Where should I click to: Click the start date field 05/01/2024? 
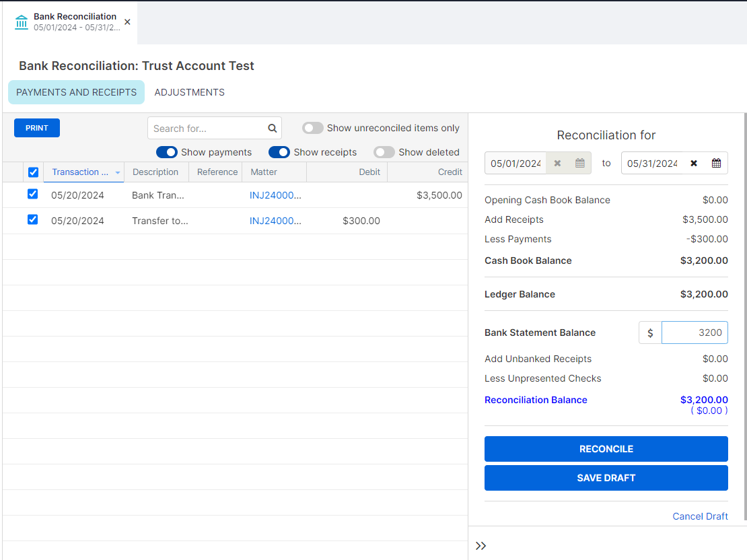click(x=515, y=163)
